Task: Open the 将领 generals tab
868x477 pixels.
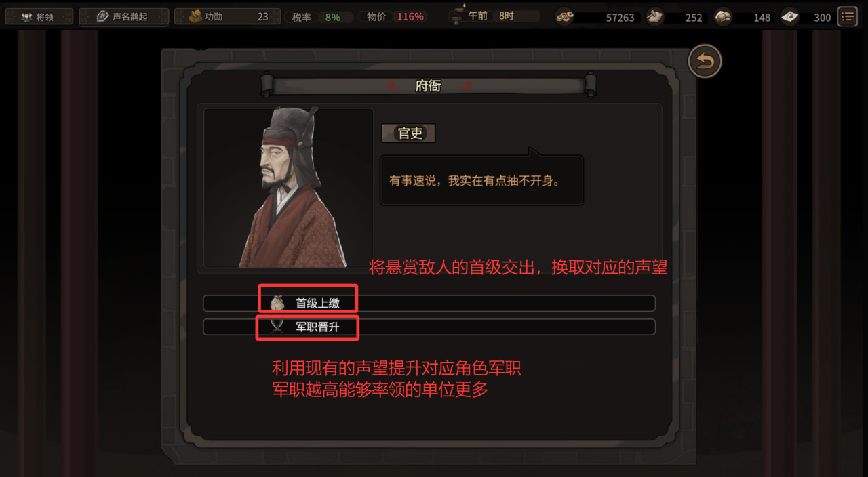Action: (x=39, y=16)
